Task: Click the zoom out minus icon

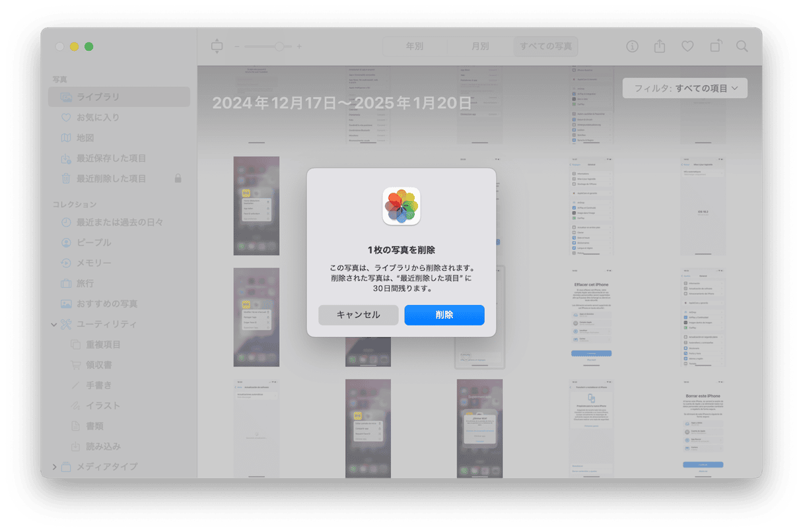Action: coord(238,47)
